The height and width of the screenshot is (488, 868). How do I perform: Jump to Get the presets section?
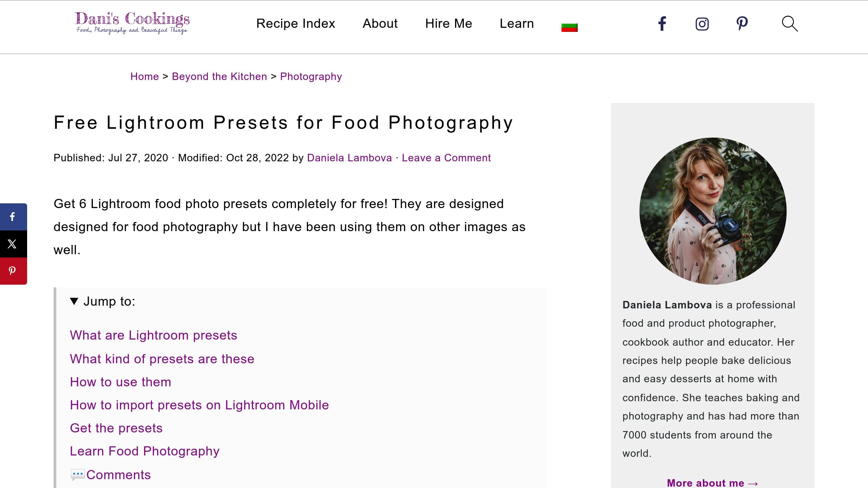[116, 428]
